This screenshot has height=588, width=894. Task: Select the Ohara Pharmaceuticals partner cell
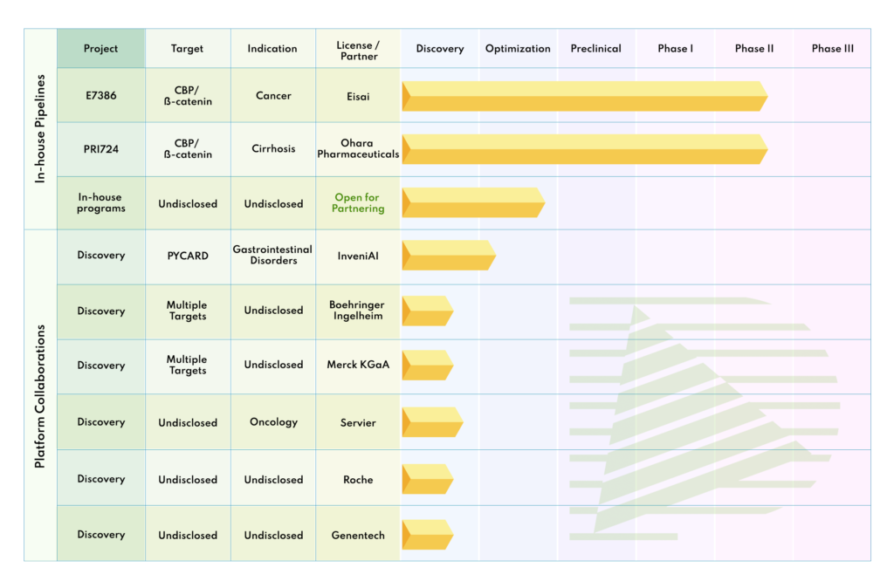coord(358,149)
